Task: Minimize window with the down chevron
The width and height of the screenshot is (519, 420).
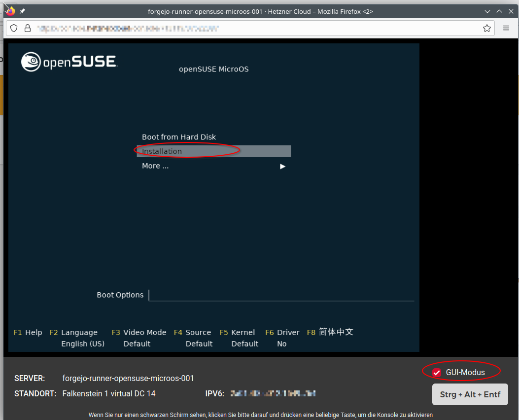Action: click(487, 11)
